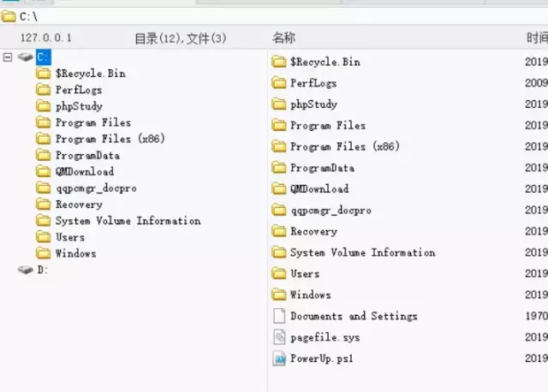The width and height of the screenshot is (548, 392).
Task: Select PowerUp.ps1 file name
Action: 322,359
